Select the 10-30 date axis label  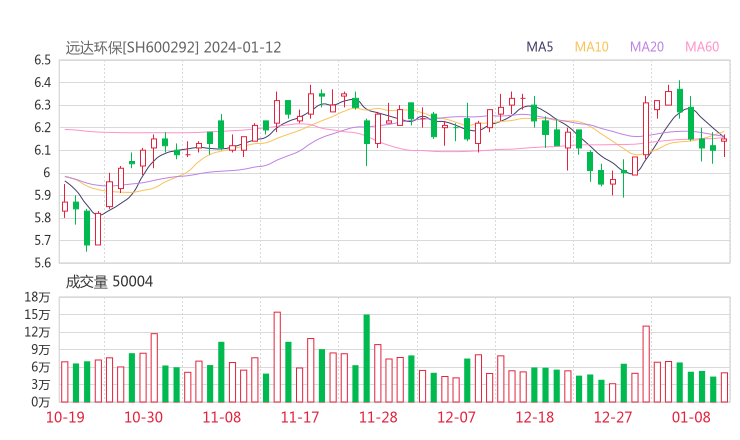click(145, 417)
